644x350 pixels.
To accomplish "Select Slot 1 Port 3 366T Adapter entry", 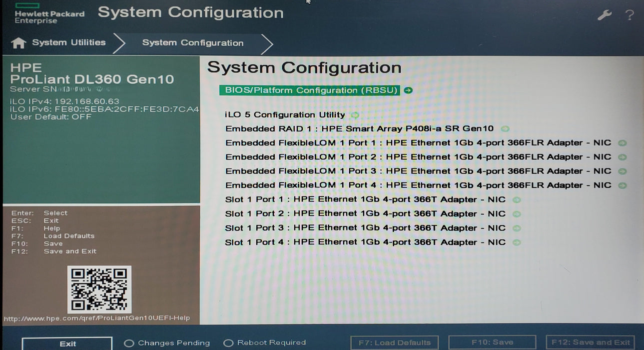I will [x=365, y=228].
